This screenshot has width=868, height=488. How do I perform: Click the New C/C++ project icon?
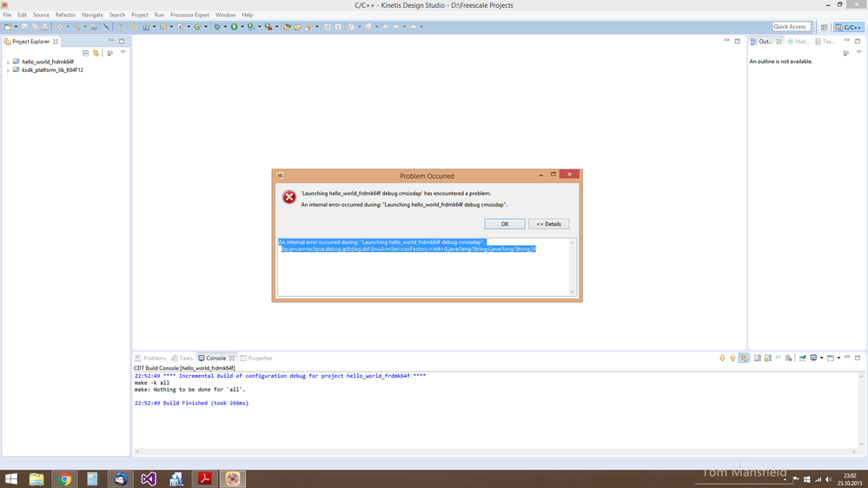146,27
